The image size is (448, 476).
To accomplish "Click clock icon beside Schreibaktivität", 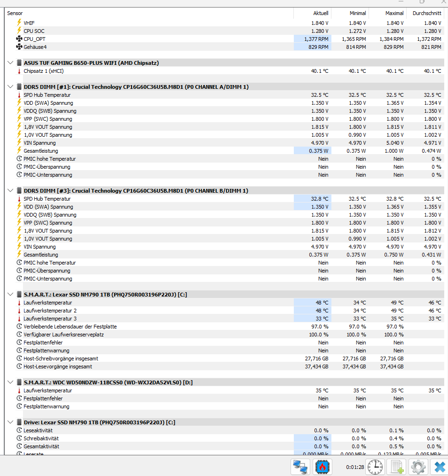I will (x=19, y=438).
